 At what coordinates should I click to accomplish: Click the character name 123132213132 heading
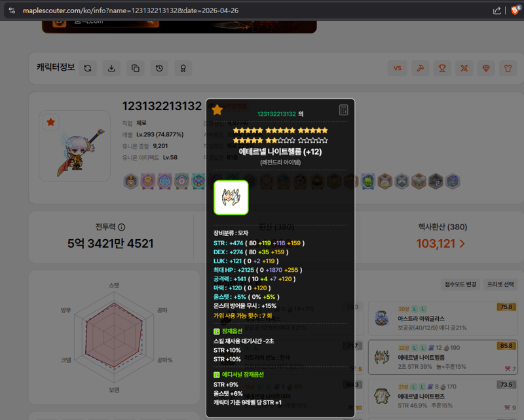tap(162, 106)
